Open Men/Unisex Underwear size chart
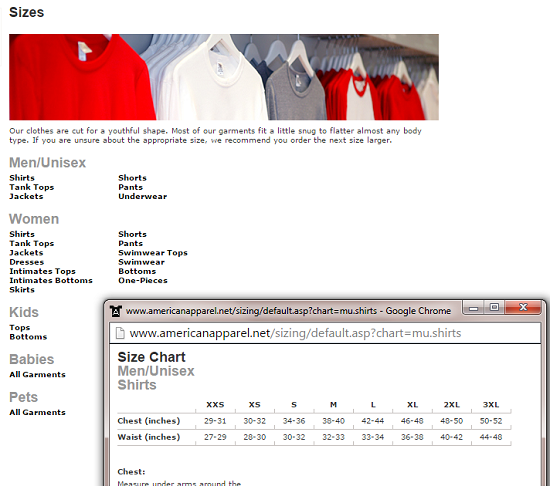 click(142, 196)
